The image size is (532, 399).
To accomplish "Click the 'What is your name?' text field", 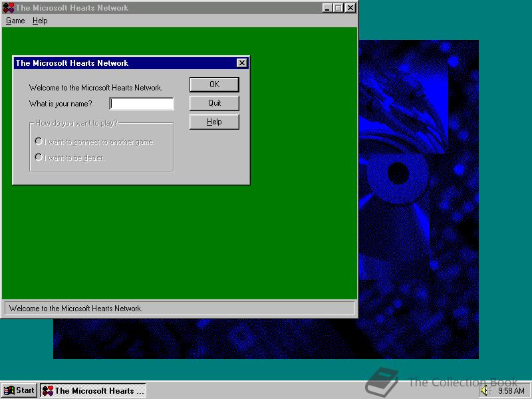I will pyautogui.click(x=142, y=104).
